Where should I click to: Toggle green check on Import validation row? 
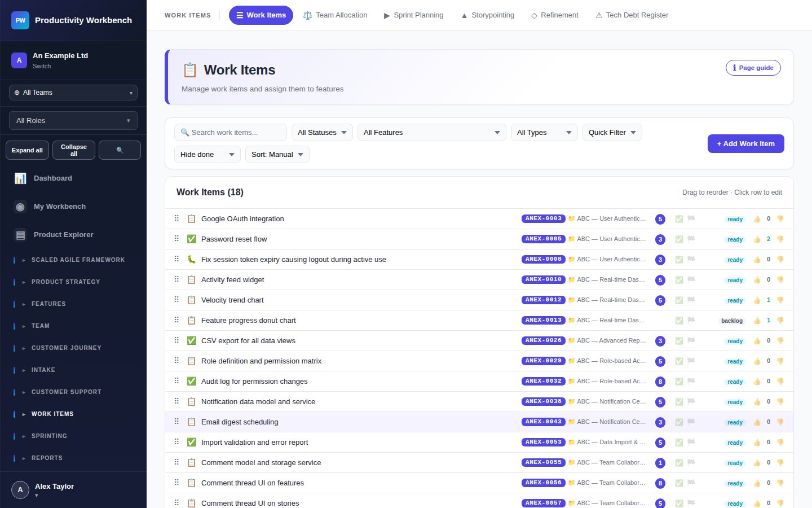coord(679,443)
